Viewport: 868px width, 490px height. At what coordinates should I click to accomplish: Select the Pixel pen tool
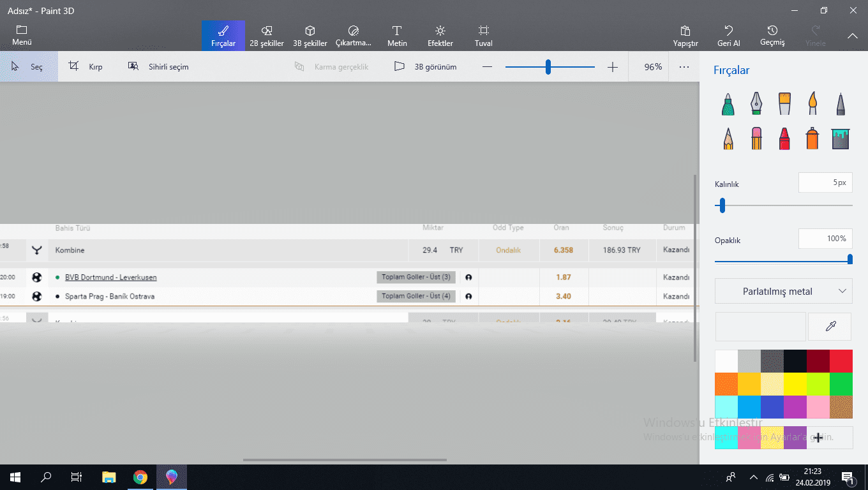click(x=841, y=104)
